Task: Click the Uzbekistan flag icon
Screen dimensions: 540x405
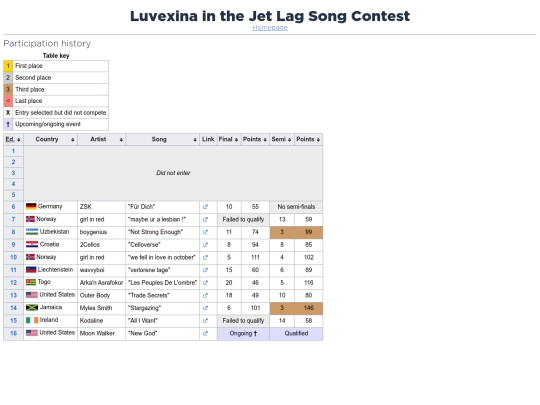Action: click(32, 232)
